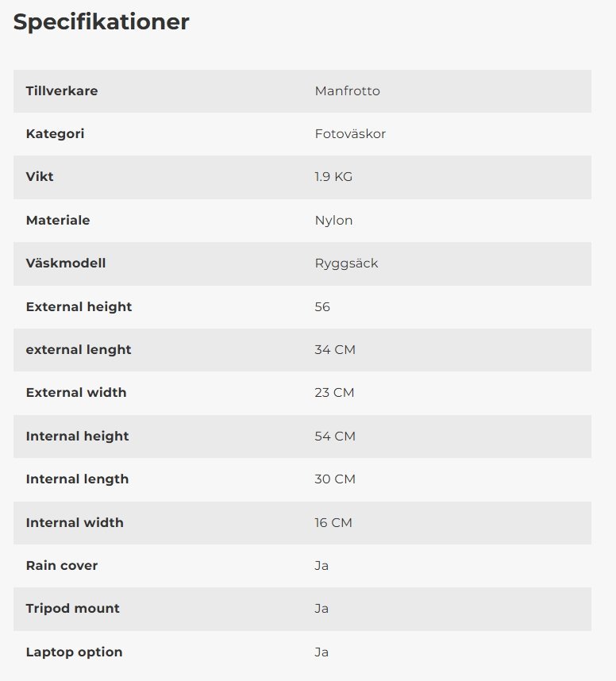Select the 1.9 KG weight value
Image resolution: width=616 pixels, height=681 pixels.
pos(333,177)
